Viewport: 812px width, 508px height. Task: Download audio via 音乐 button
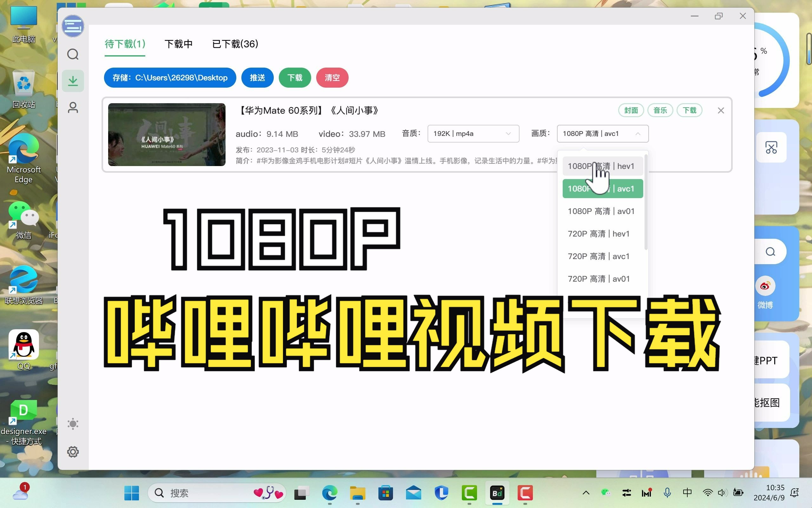[x=660, y=110]
